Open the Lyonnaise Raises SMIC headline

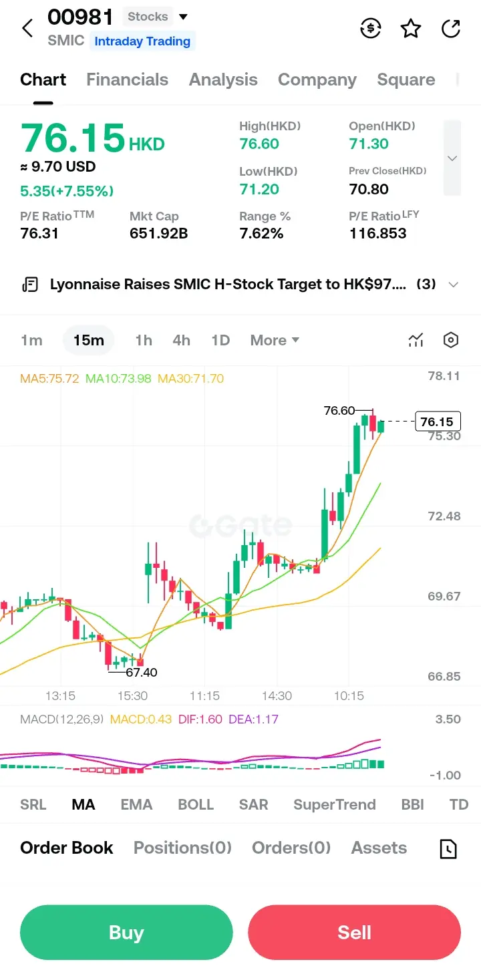pyautogui.click(x=228, y=285)
